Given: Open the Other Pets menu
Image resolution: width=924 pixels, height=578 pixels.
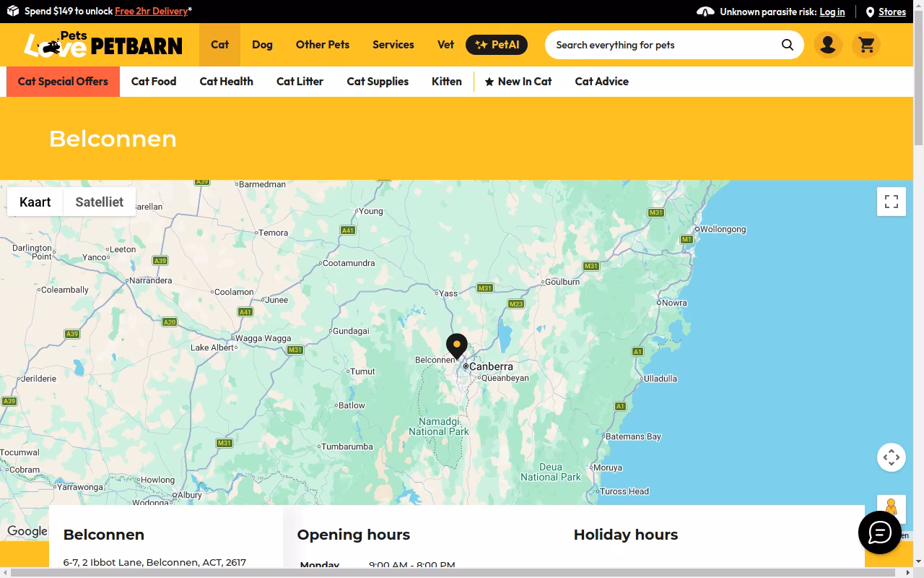Looking at the screenshot, I should click(x=323, y=45).
